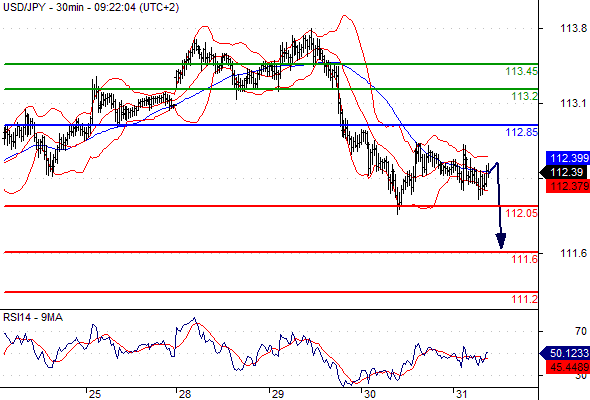Click the 113.1 price axis value
This screenshot has height=400, width=590.
click(x=573, y=103)
